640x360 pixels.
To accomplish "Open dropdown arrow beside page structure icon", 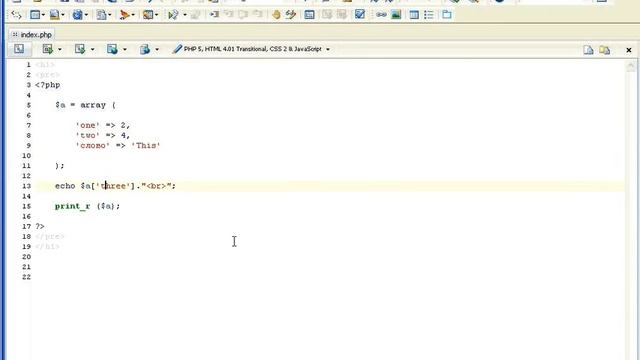I will click(x=43, y=16).
